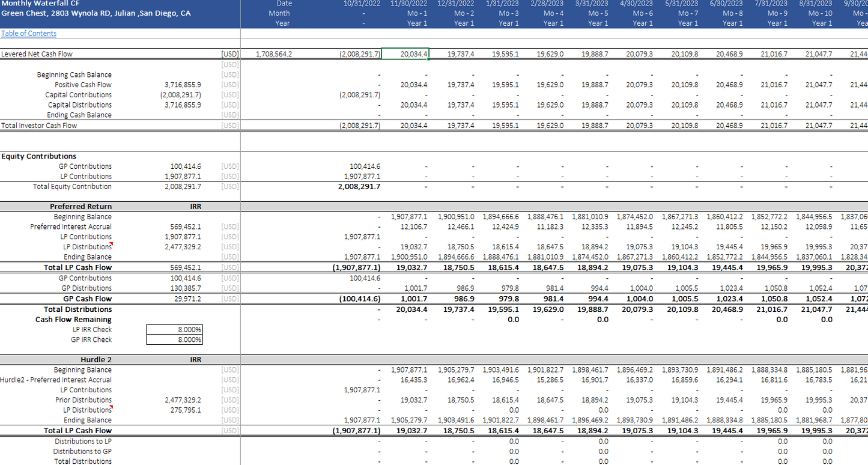The height and width of the screenshot is (465, 868).
Task: Click the Levered Net Cash Flow total 1,708,564.2
Action: (274, 54)
